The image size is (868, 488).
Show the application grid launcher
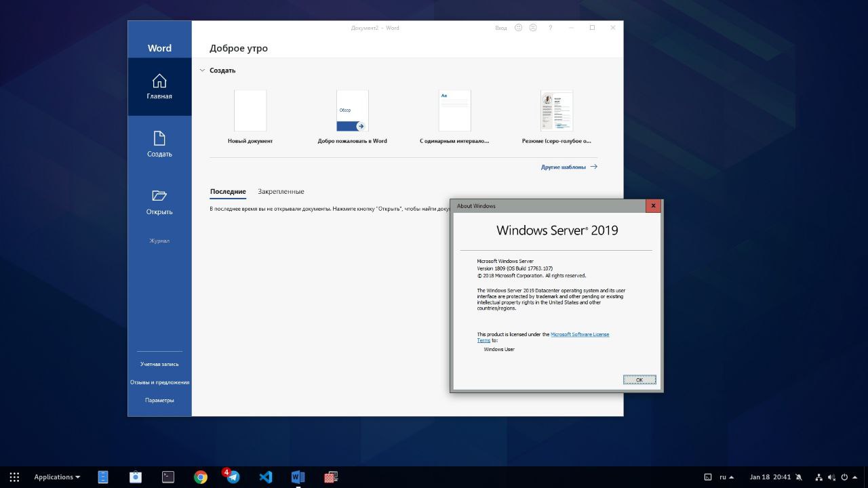click(14, 477)
